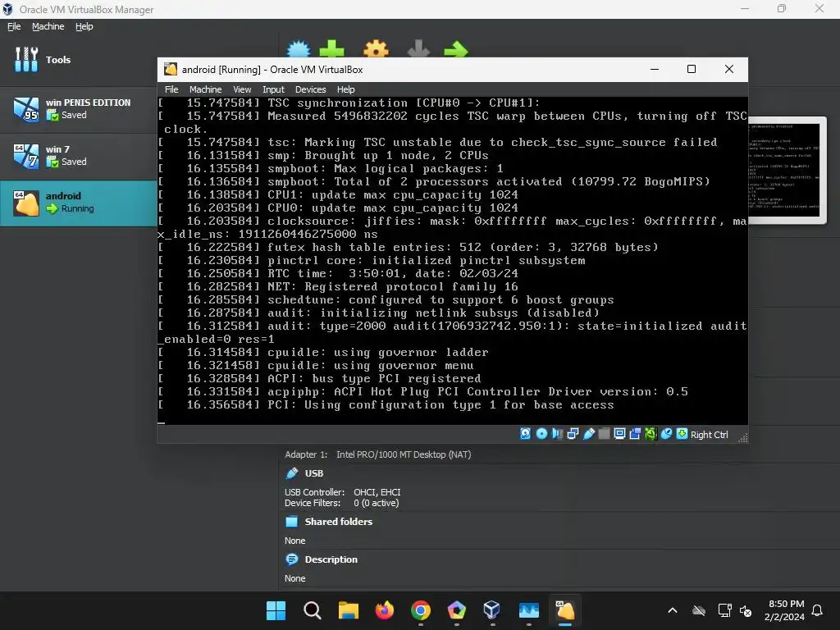Open Input menu in android VM window
This screenshot has height=630, width=840.
(273, 89)
